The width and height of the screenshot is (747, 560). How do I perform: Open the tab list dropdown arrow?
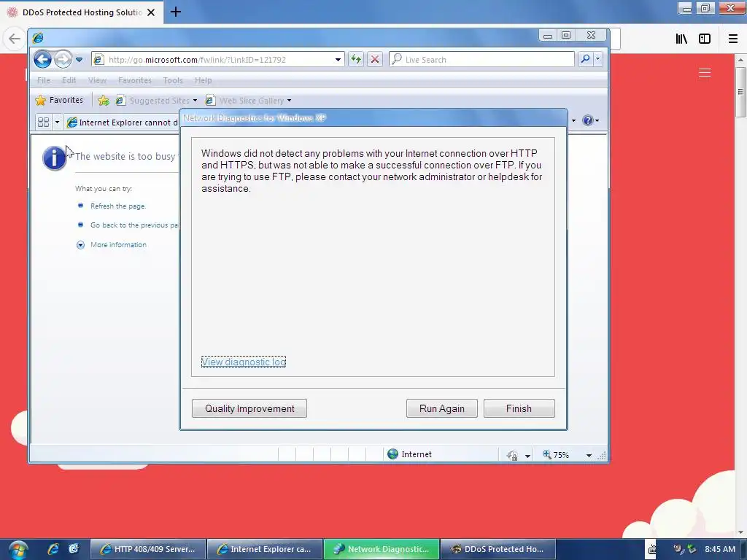[57, 122]
